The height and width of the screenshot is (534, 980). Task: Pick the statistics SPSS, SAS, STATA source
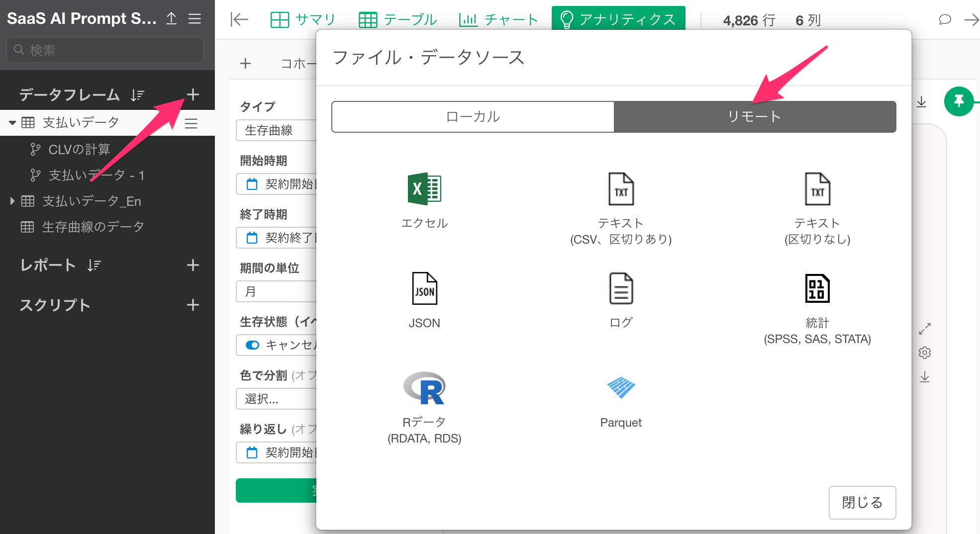tap(817, 308)
